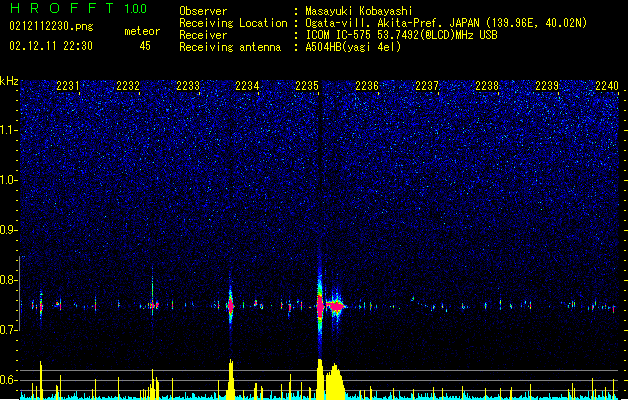Click the date stamp 02.12.11 22:30
This screenshot has height=400, width=629.
(x=51, y=46)
